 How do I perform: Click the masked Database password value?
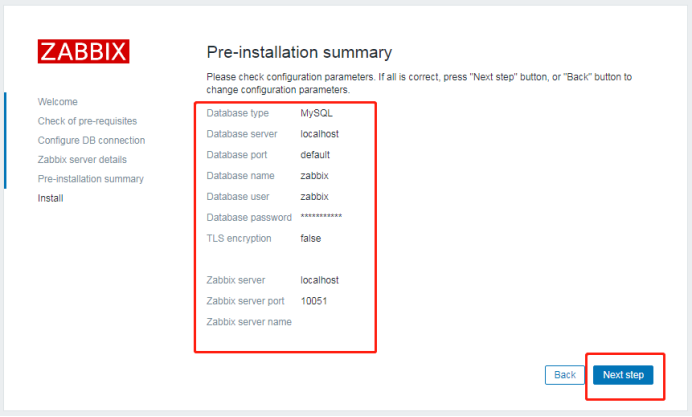[321, 218]
